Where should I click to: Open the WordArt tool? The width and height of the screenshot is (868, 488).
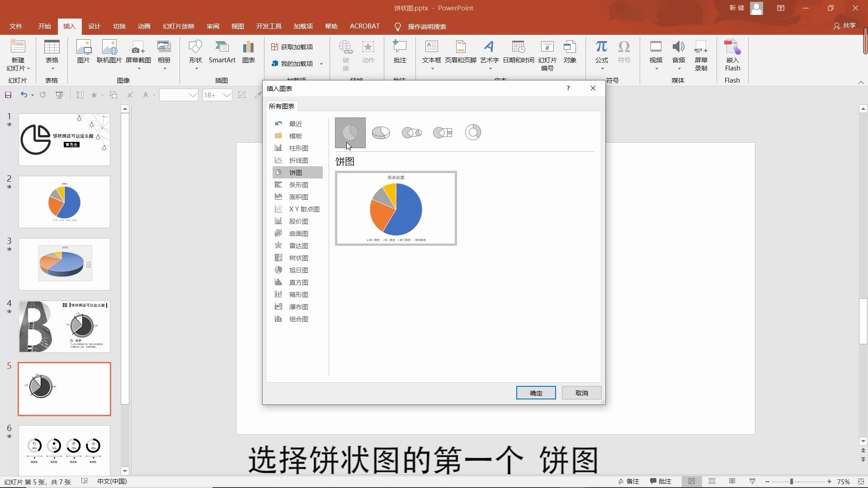click(489, 53)
